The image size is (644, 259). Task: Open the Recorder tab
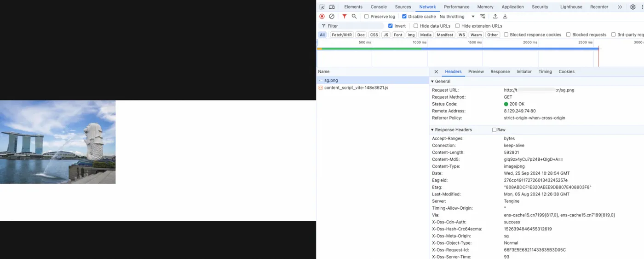tap(599, 7)
